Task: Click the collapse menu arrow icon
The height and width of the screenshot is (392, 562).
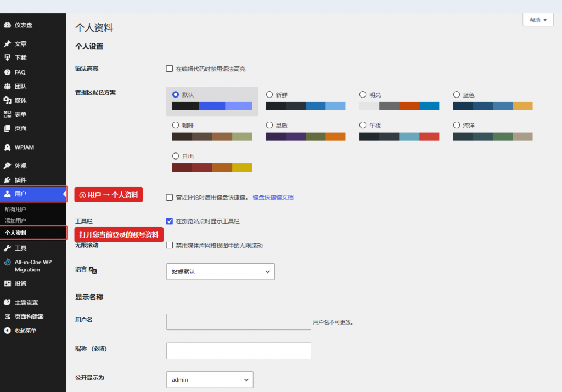Action: (7, 331)
